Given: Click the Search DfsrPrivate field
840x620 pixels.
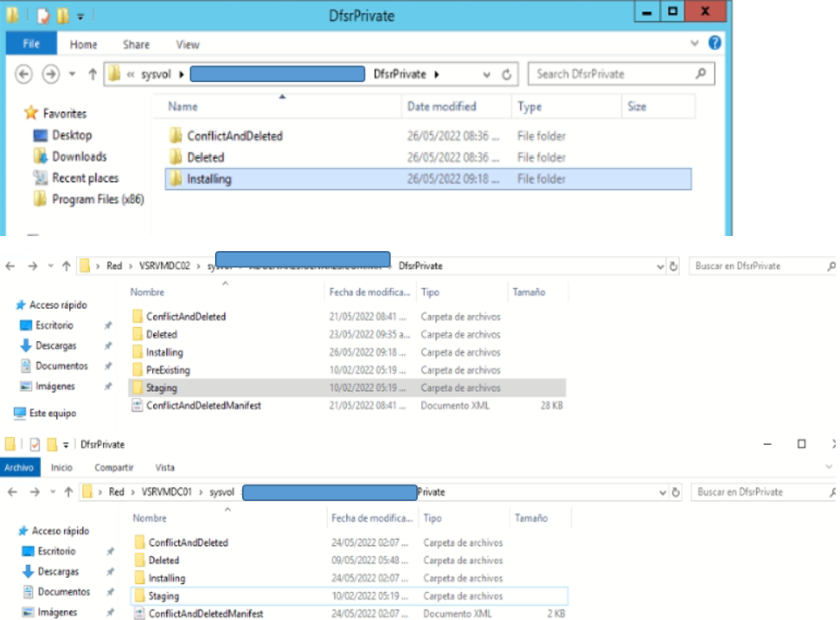Looking at the screenshot, I should pos(621,74).
